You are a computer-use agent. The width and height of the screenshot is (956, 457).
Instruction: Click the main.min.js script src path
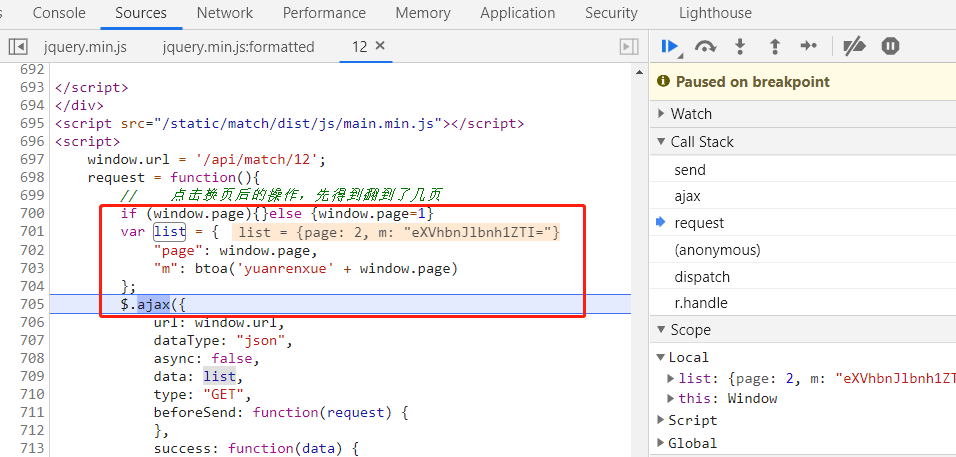(x=298, y=124)
